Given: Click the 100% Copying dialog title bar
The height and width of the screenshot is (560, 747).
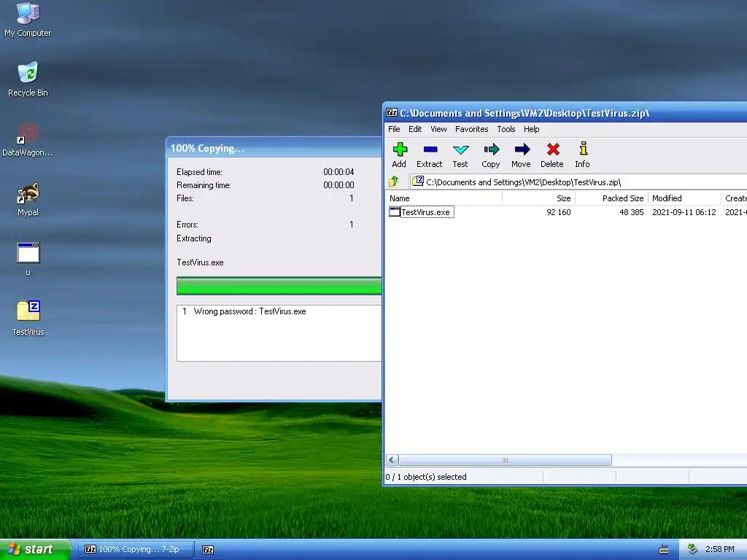Looking at the screenshot, I should pos(274,148).
